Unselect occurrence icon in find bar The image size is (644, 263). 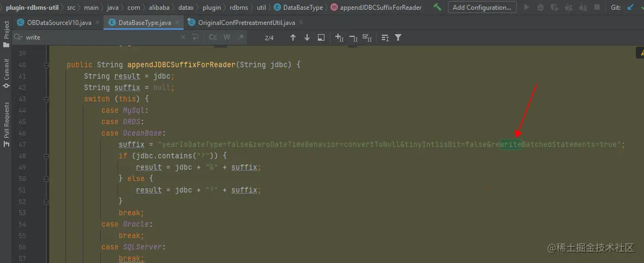pyautogui.click(x=353, y=37)
